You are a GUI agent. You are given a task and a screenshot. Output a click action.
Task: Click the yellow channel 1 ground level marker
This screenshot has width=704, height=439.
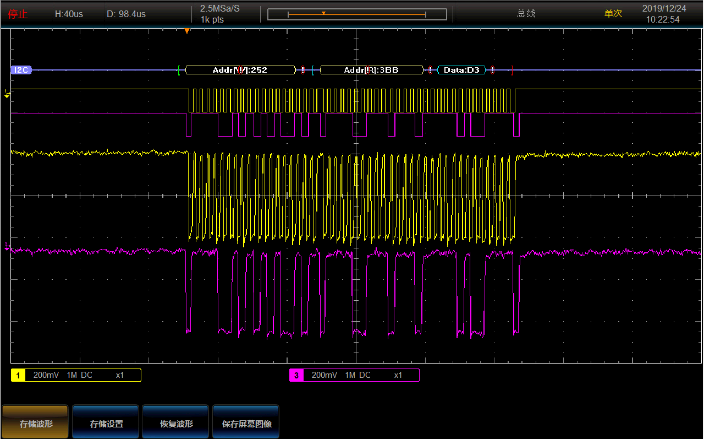point(9,95)
